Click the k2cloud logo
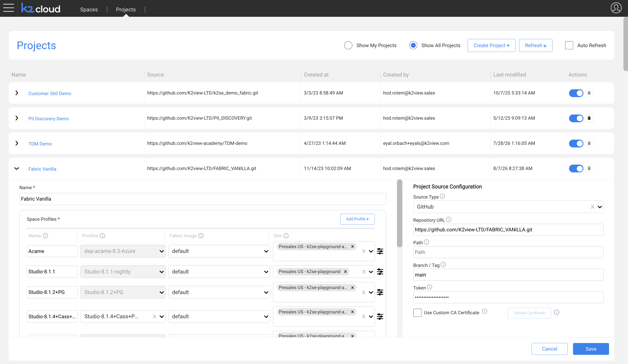Screen dimensions: 628x364 [x=41, y=8]
